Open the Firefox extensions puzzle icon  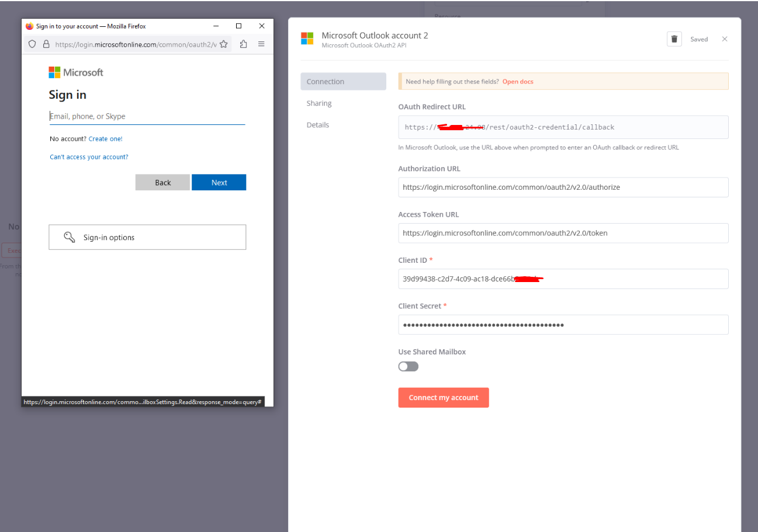click(244, 44)
